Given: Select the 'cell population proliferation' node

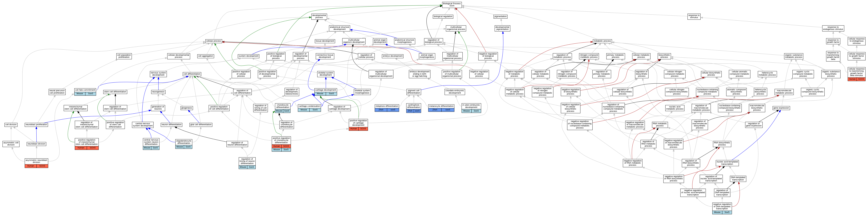Looking at the screenshot, I should (x=124, y=56).
